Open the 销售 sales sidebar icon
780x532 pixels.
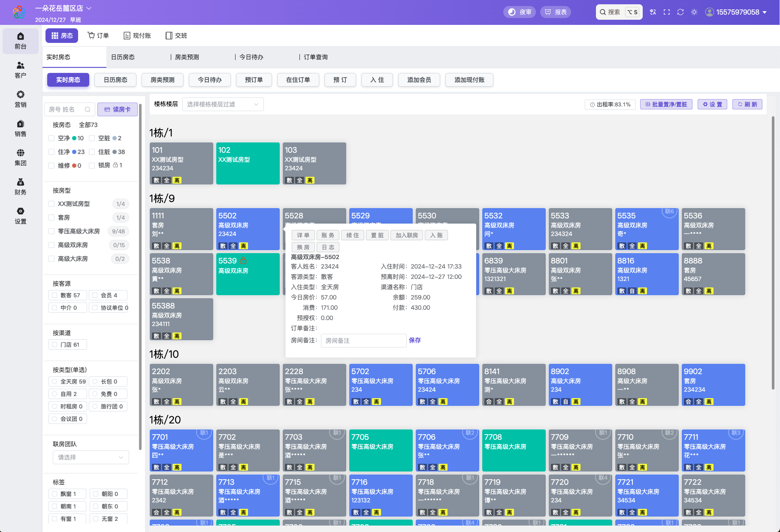click(x=20, y=128)
